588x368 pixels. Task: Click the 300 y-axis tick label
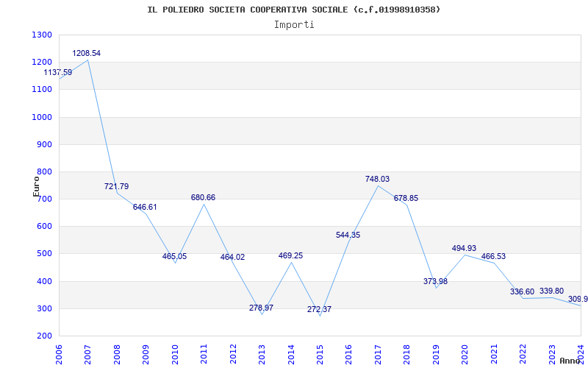click(x=43, y=309)
